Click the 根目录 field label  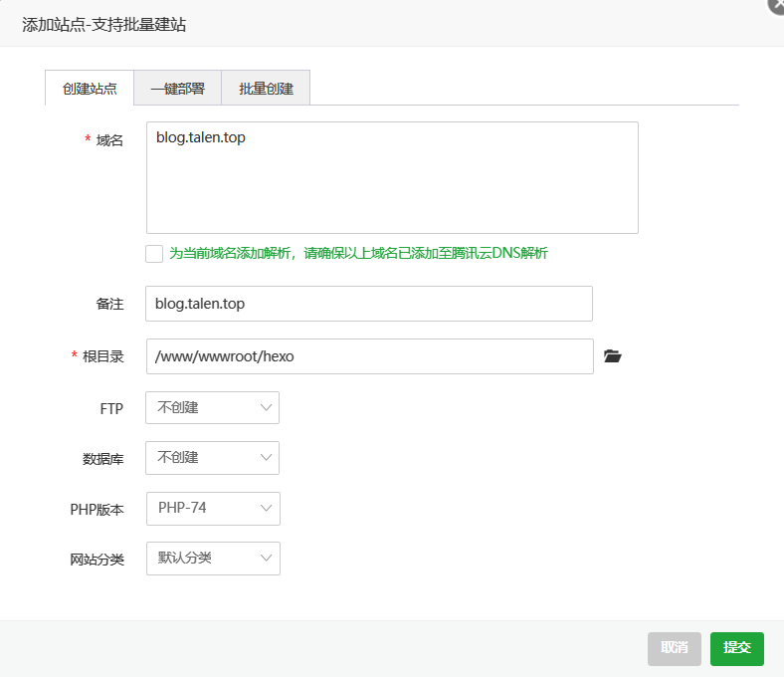[x=103, y=356]
